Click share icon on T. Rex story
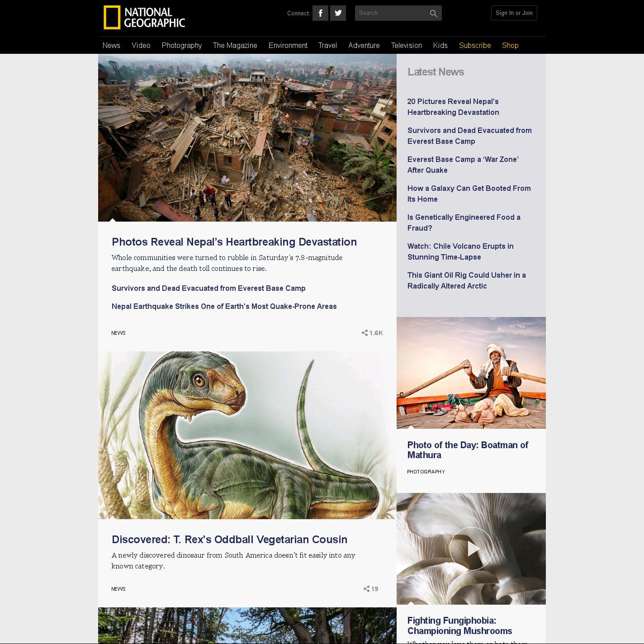Viewport: 644px width, 644px height. 366,589
